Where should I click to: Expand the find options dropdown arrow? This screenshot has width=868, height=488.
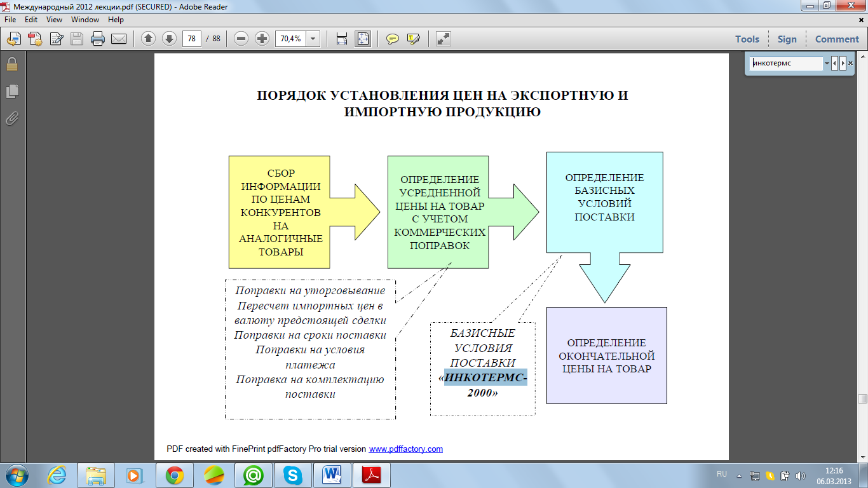(x=827, y=64)
